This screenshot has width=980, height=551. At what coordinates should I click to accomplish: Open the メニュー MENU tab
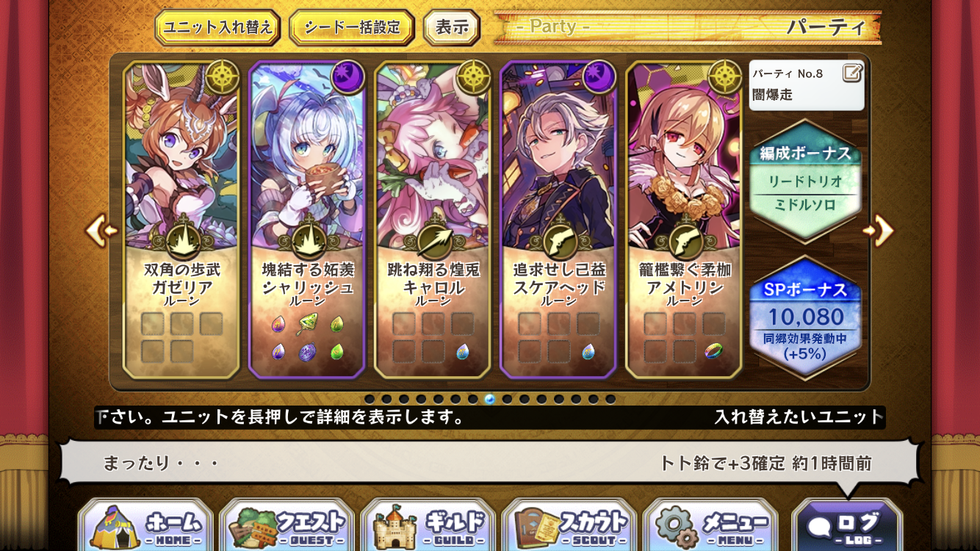coord(710,526)
